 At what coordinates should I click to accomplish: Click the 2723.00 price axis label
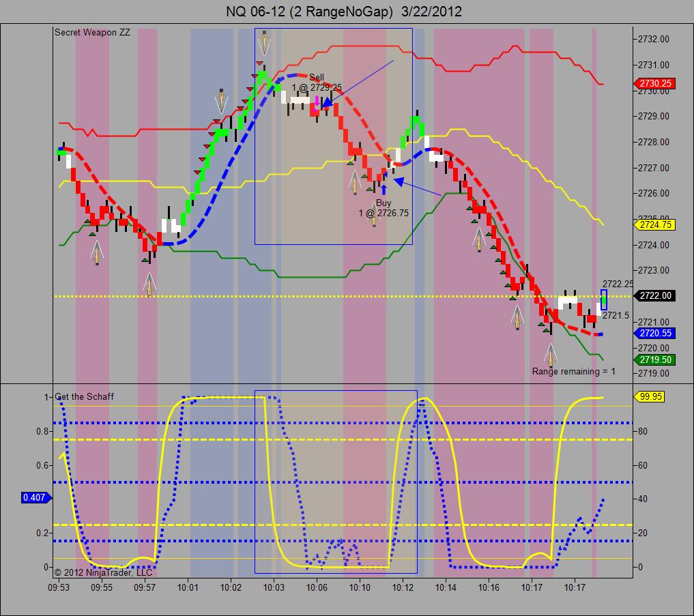coord(654,270)
